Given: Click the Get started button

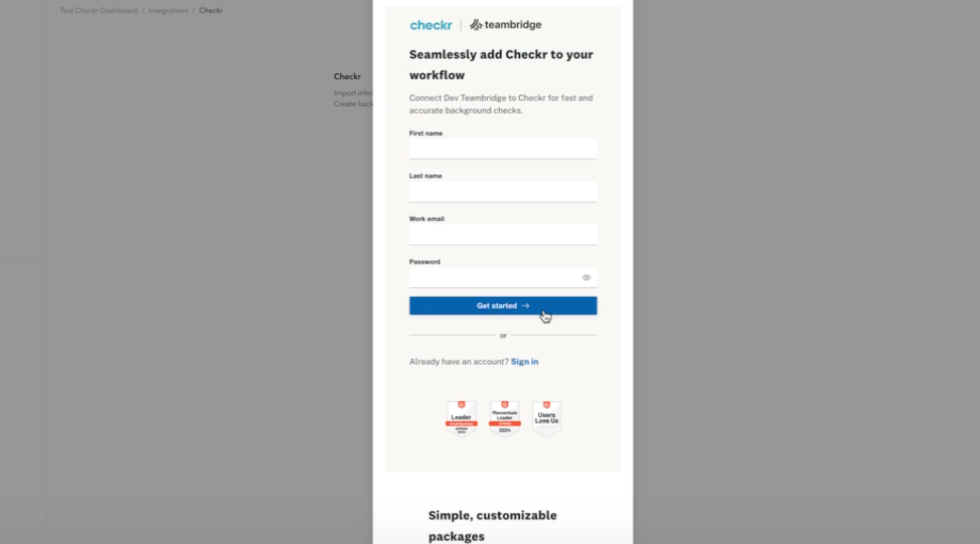Looking at the screenshot, I should click(503, 306).
